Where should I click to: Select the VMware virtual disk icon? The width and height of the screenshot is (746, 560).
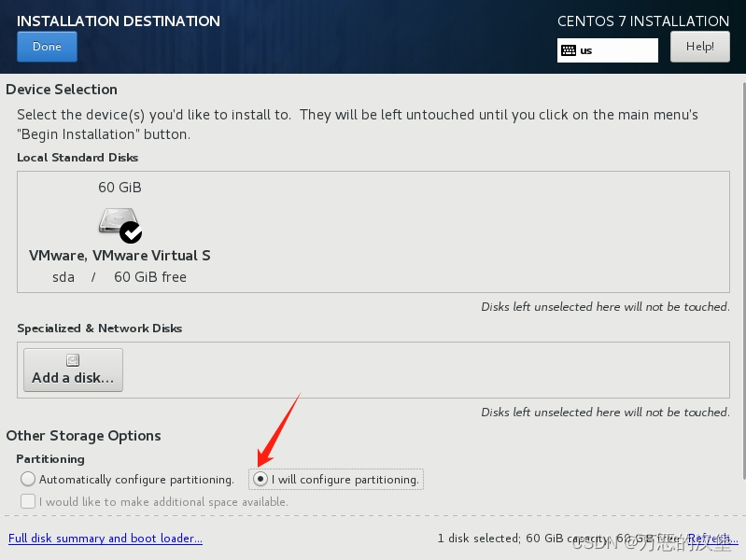[118, 221]
